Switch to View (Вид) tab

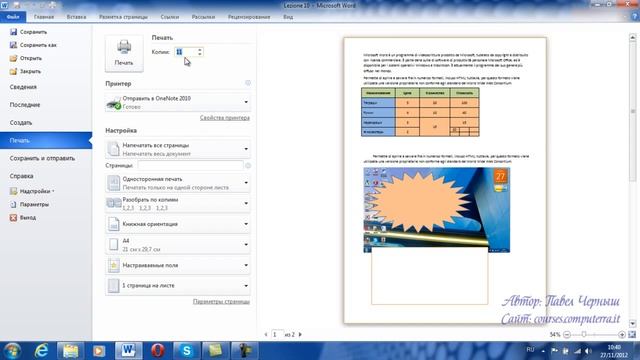coord(288,17)
